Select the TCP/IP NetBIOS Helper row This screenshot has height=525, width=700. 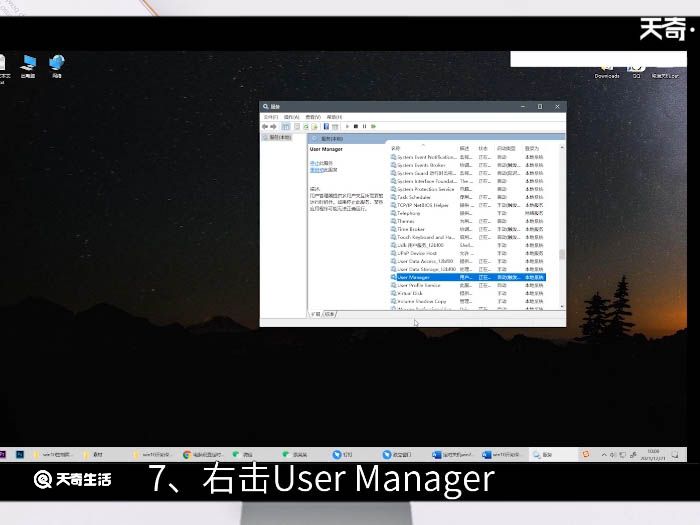(467, 205)
